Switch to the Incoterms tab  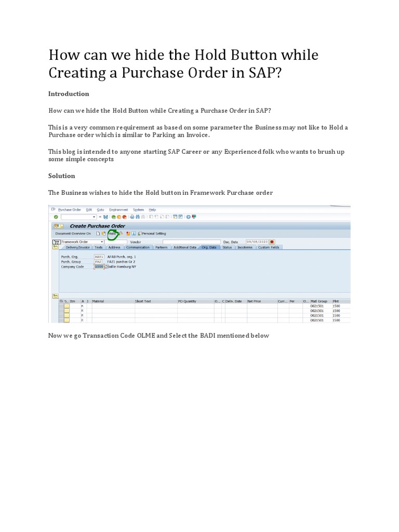pos(245,247)
